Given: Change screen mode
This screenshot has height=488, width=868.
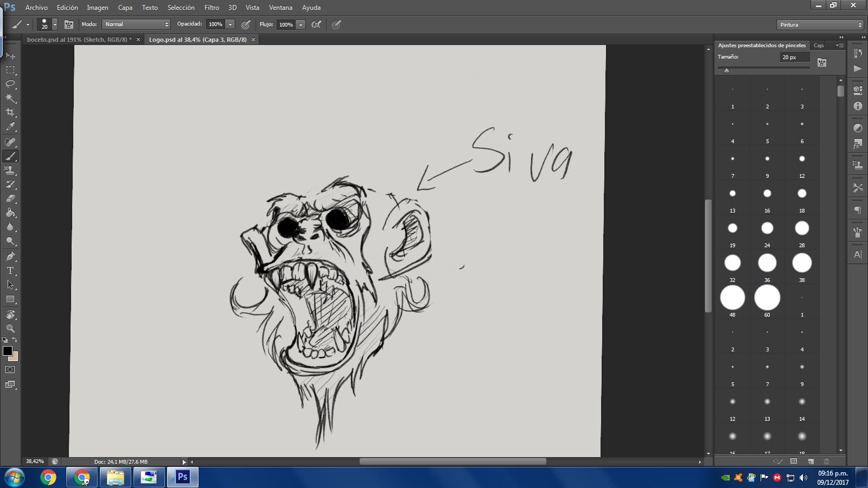Looking at the screenshot, I should click(x=10, y=384).
